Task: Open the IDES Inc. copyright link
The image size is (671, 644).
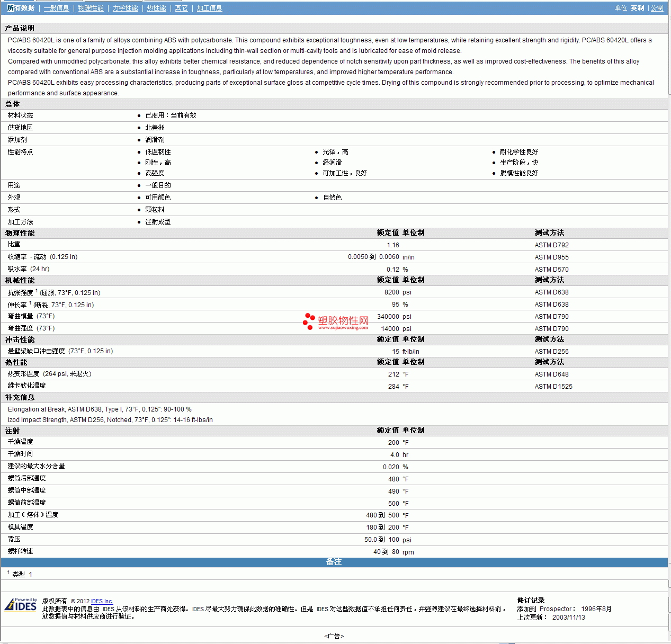Action: pos(102,601)
